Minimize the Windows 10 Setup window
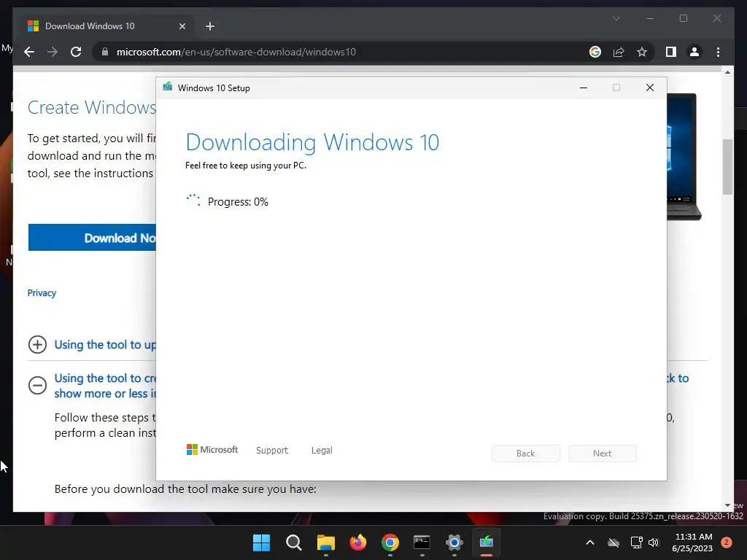 pyautogui.click(x=583, y=87)
